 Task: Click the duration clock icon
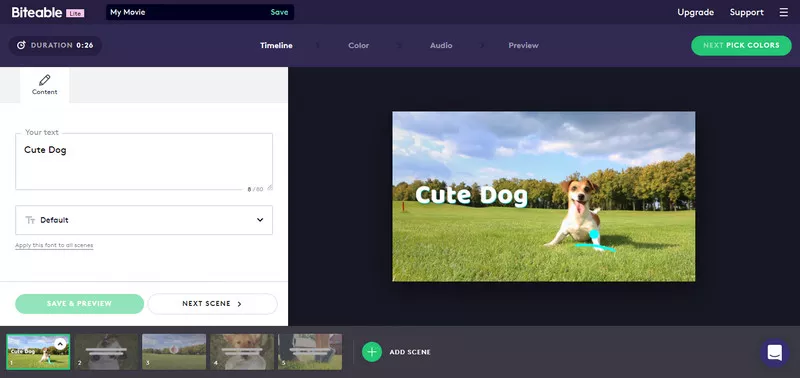tap(21, 45)
